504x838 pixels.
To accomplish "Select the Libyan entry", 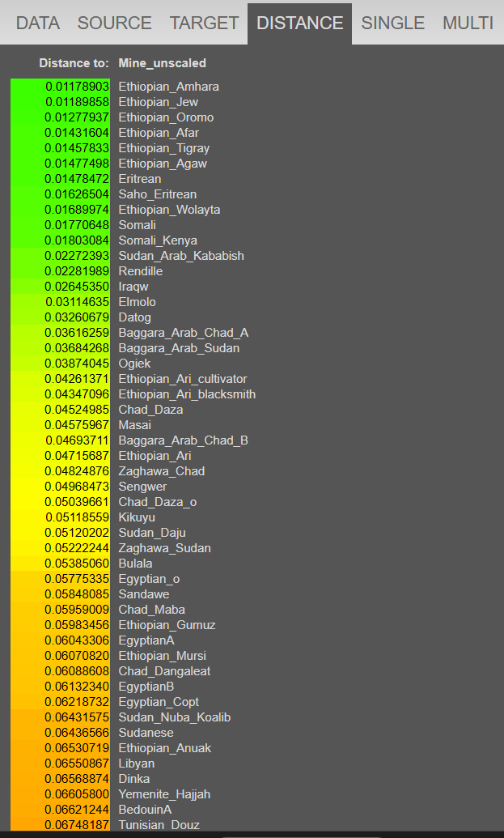I will pos(137,764).
